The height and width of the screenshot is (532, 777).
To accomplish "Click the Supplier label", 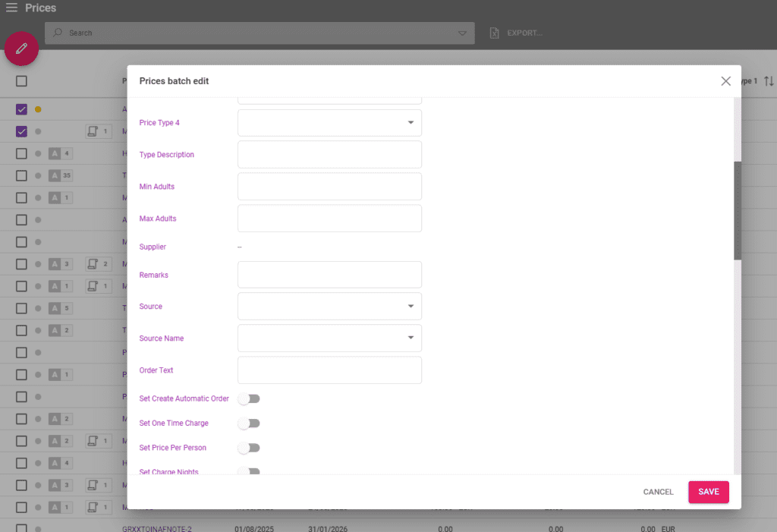I will tap(153, 247).
